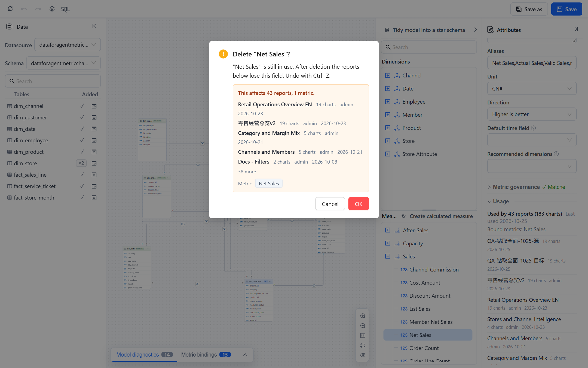Screen dimensions: 588x368
Task: Click the Save as button
Action: 529,9
